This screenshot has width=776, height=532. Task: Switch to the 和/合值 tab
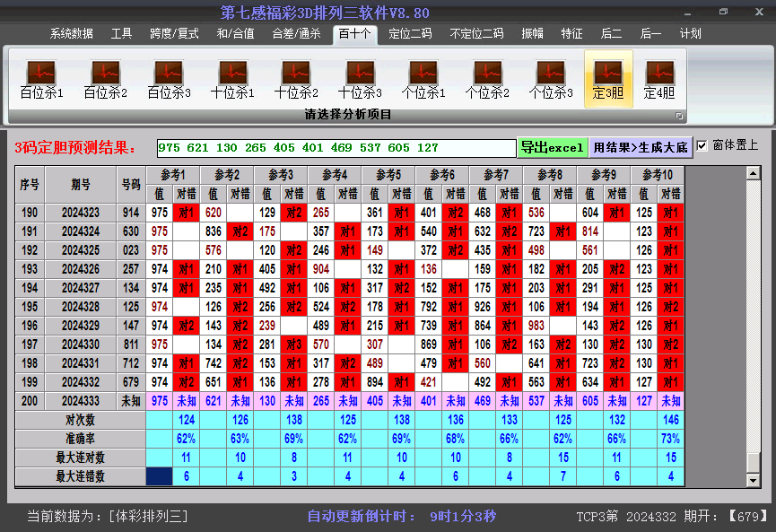[236, 34]
